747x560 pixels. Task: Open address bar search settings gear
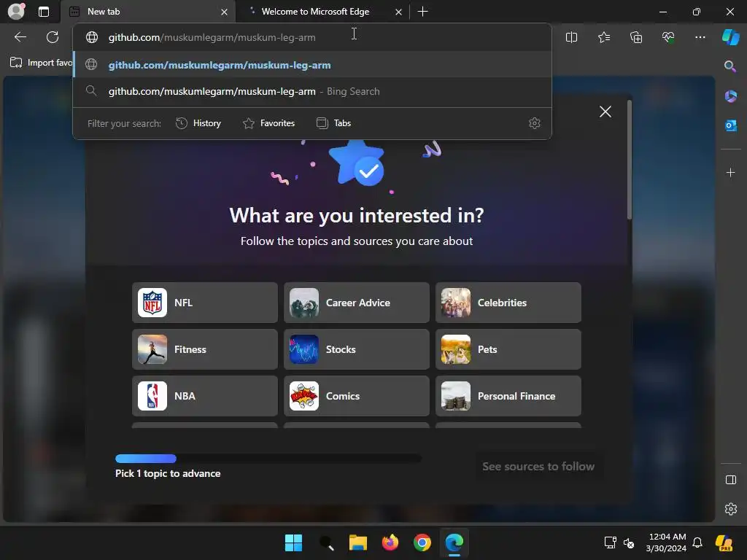tap(535, 123)
